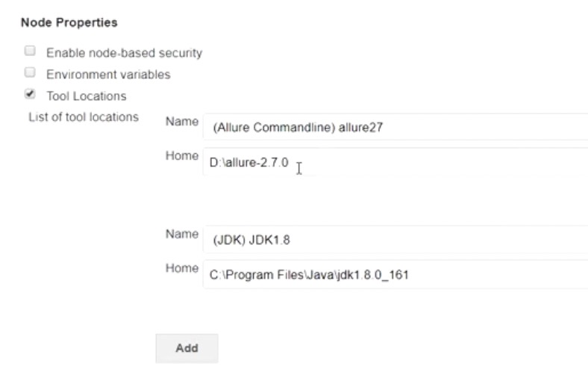588x381 pixels.
Task: Focus the JDK Home path field
Action: tap(395, 275)
